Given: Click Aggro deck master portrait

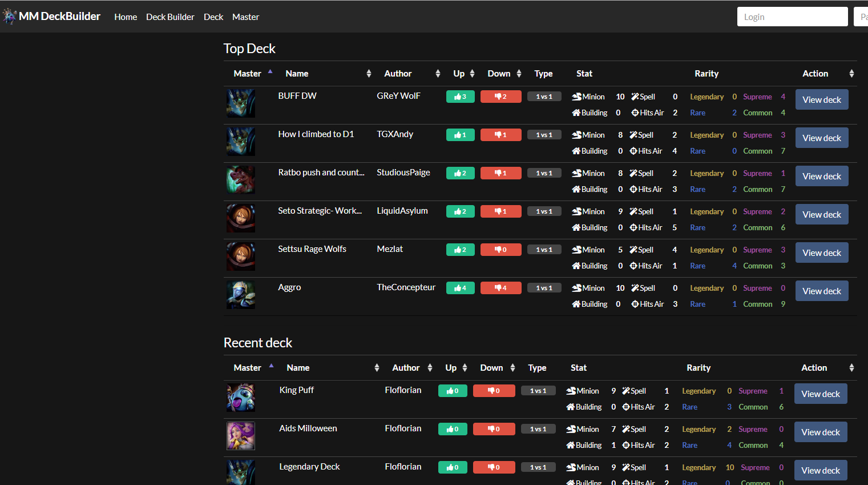Looking at the screenshot, I should coord(241,295).
